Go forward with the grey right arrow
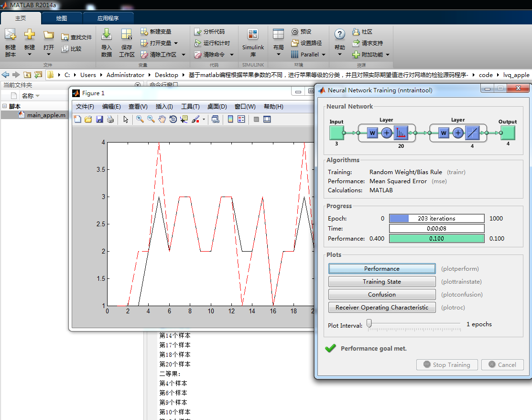This screenshot has width=532, height=420. [16, 75]
